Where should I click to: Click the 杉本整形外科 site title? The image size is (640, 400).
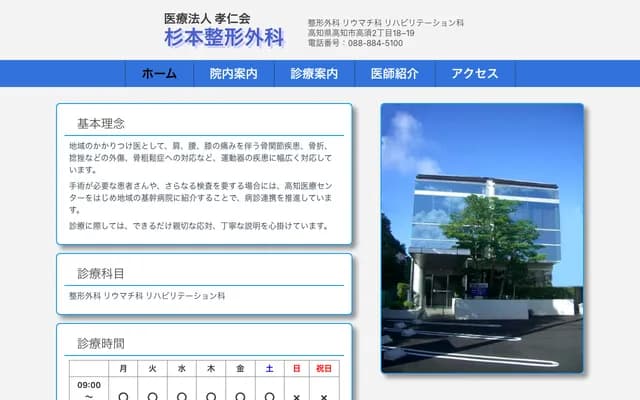tap(224, 38)
